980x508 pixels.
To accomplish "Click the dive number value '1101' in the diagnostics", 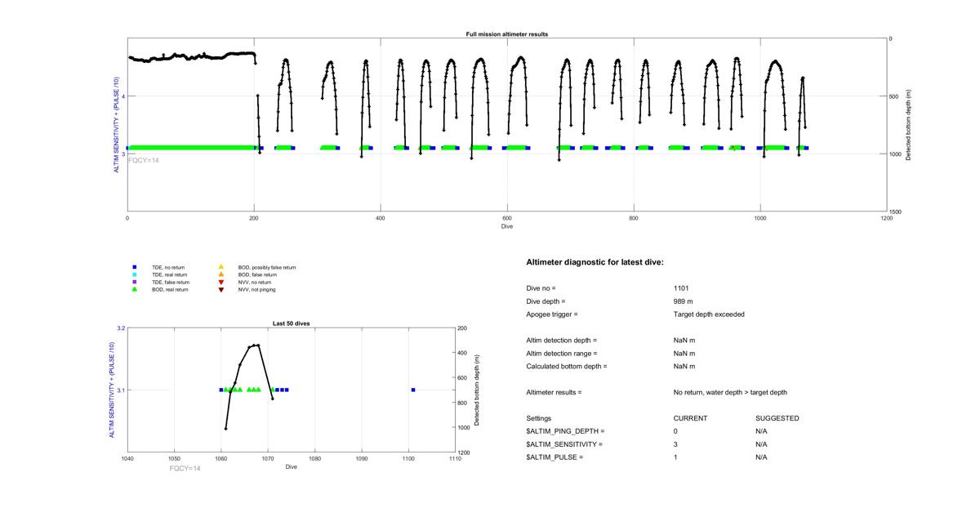I will (681, 288).
